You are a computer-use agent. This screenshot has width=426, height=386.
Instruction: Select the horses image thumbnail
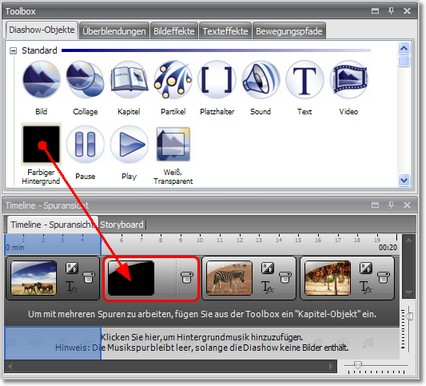pyautogui.click(x=34, y=278)
